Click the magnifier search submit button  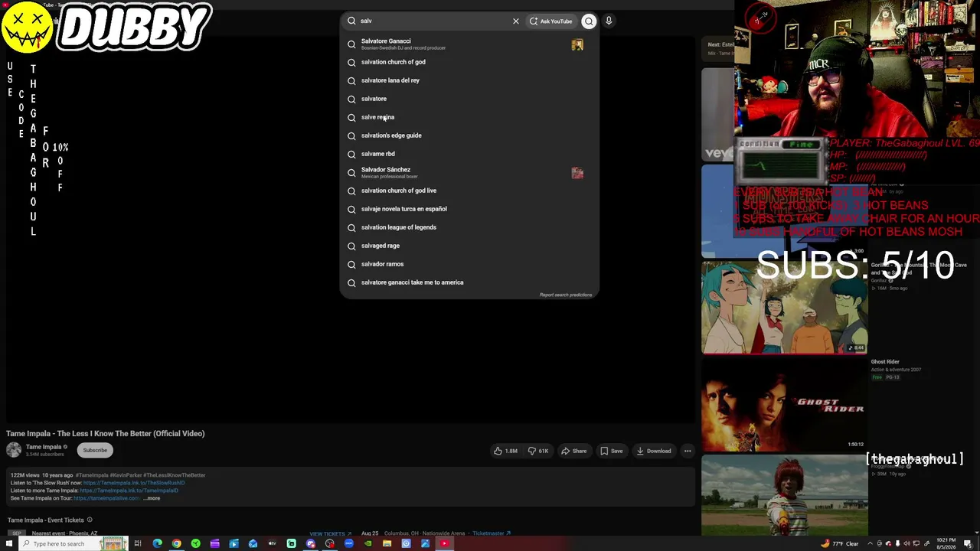pyautogui.click(x=589, y=21)
